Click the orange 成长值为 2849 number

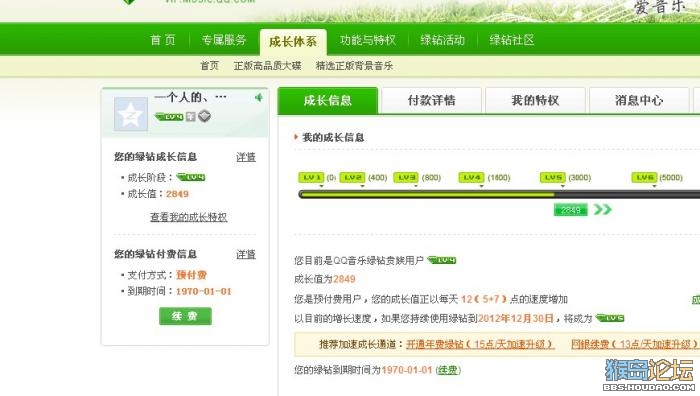344,279
